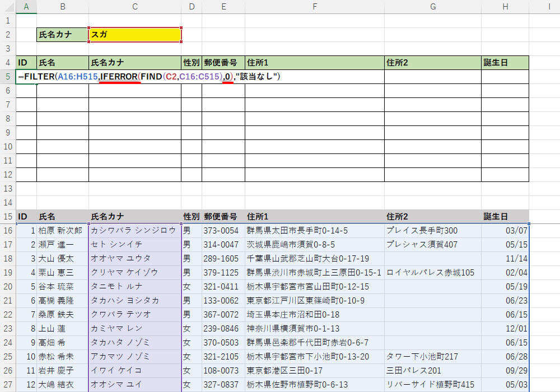Select the cell ロイヤルパレス赤城105
Image resolution: width=560 pixels, height=392 pixels.
(433, 273)
